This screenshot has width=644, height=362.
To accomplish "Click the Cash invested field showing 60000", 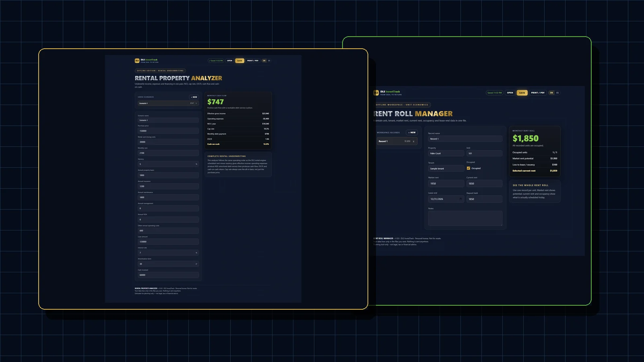I will (x=168, y=275).
